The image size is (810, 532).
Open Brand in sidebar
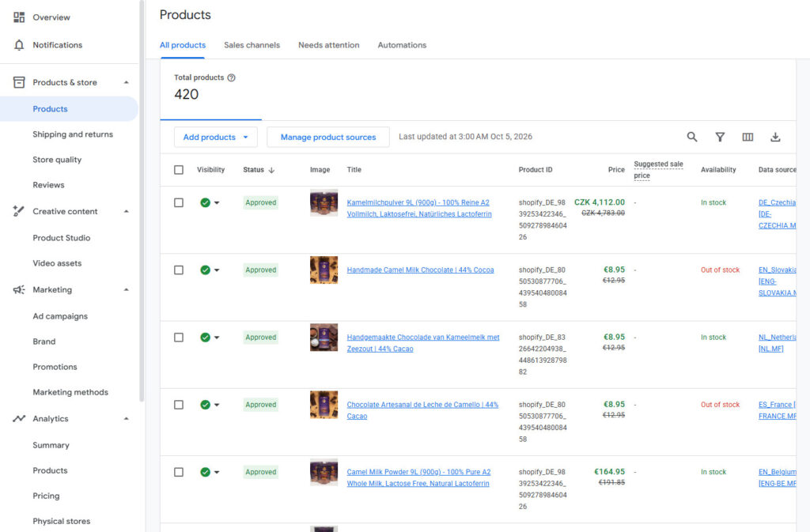pyautogui.click(x=44, y=341)
